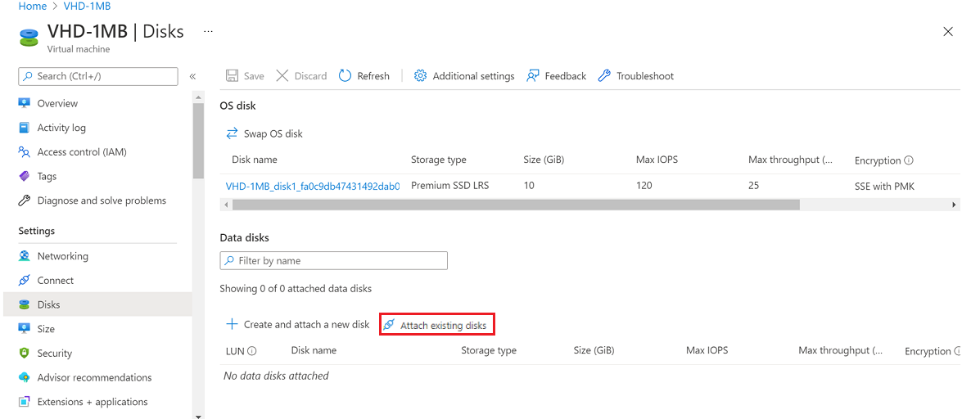Select Access control (IAM) menu item
Image resolution: width=980 pixels, height=419 pixels.
(81, 152)
